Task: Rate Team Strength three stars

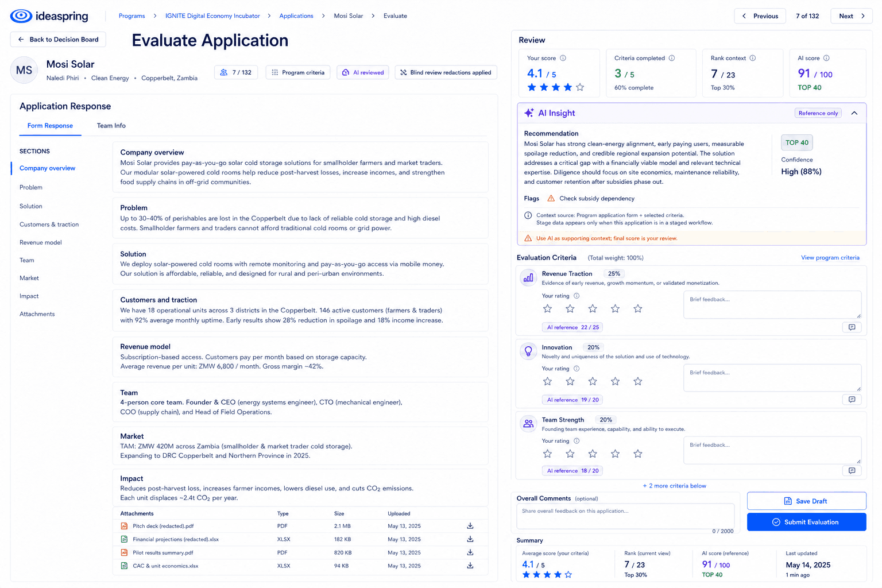Action: 593,454
